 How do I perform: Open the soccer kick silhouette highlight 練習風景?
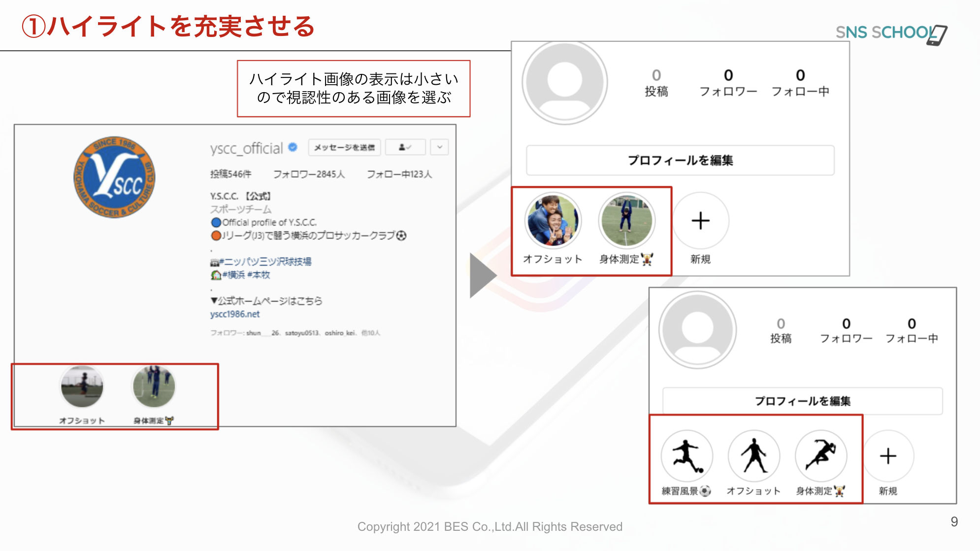[686, 456]
